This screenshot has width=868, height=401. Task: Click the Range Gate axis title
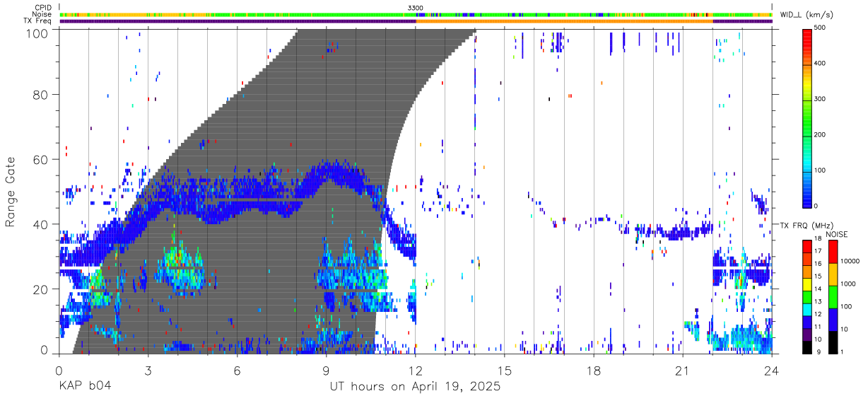pyautogui.click(x=11, y=191)
